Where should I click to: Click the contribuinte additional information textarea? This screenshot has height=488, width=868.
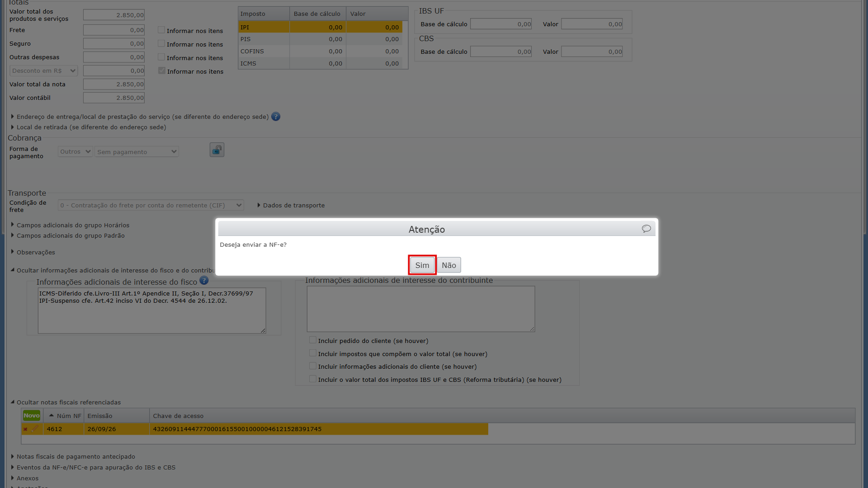click(x=421, y=309)
